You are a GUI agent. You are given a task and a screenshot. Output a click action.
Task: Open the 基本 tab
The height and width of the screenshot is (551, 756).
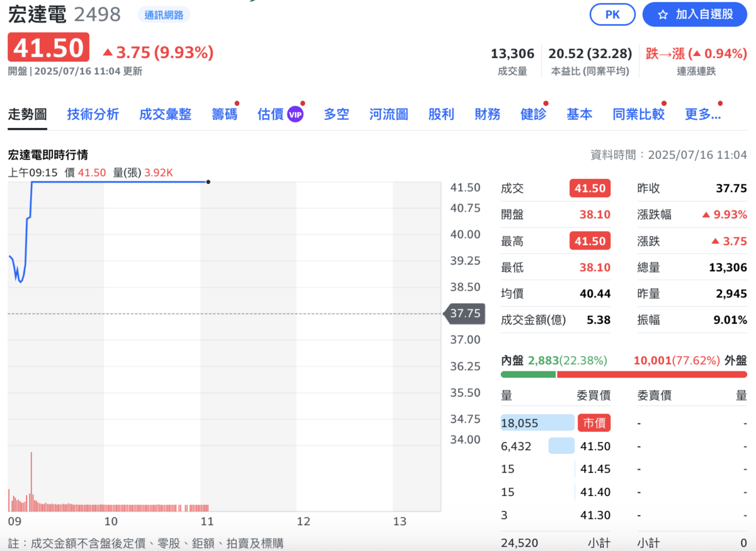coord(580,114)
